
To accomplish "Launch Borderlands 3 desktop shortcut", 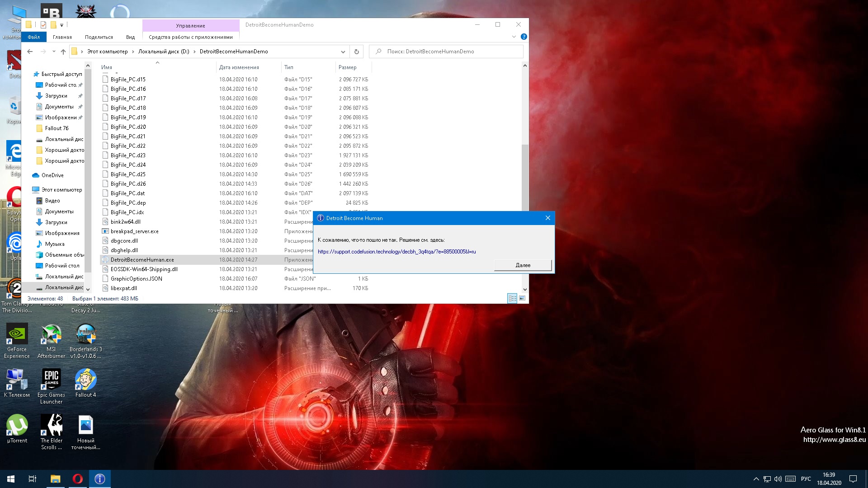I will 85,341.
